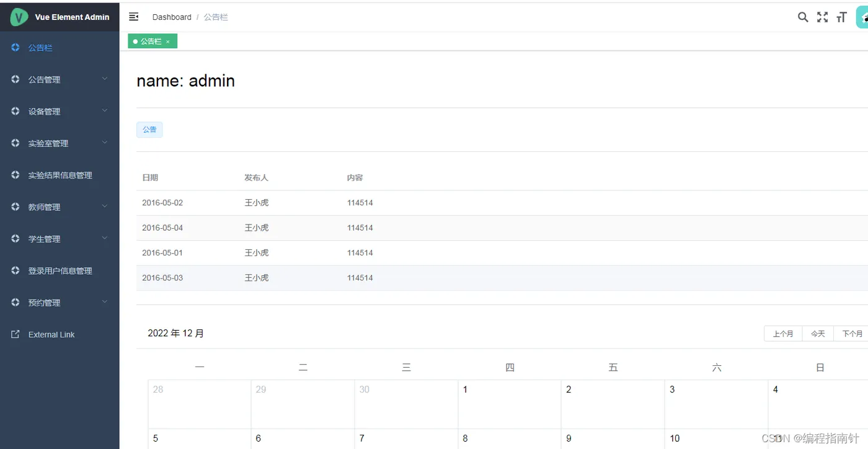The image size is (868, 449).
Task: Click the Dashboard breadcrumb link
Action: click(172, 17)
